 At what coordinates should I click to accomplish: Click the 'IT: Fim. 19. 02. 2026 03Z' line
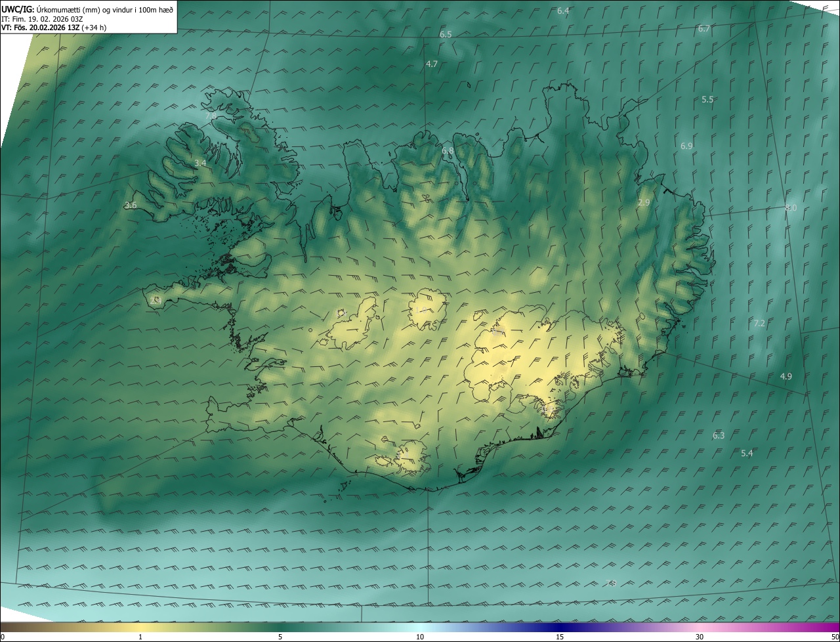(x=41, y=18)
